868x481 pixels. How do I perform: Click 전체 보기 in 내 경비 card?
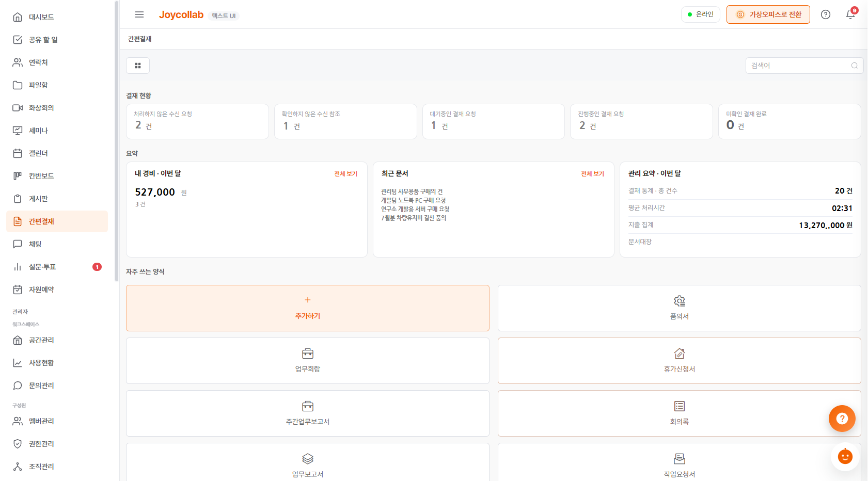346,174
